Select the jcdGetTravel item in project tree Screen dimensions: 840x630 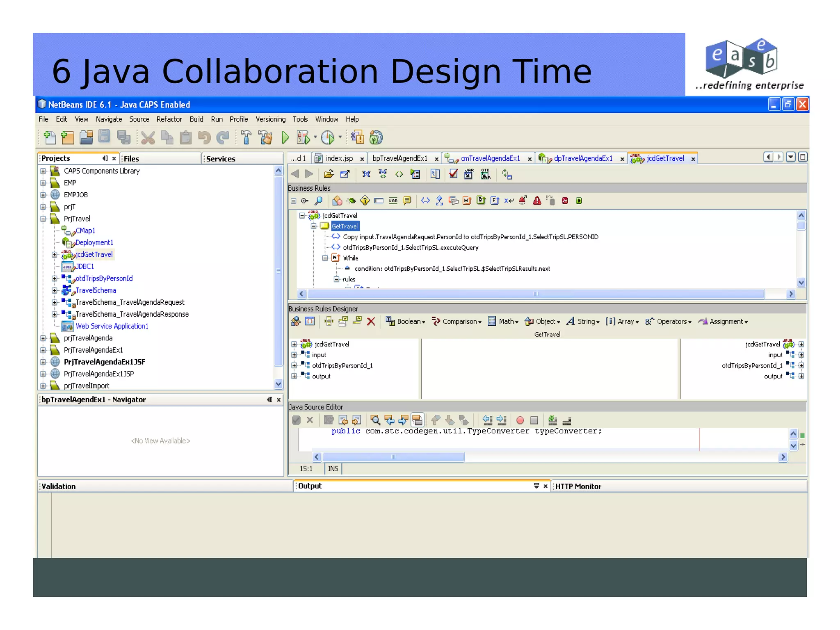point(94,254)
